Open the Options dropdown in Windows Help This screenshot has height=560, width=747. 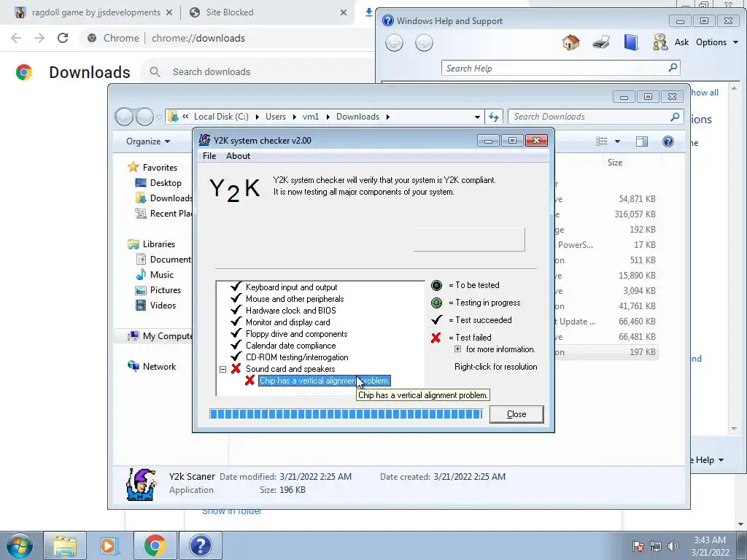[x=717, y=42]
